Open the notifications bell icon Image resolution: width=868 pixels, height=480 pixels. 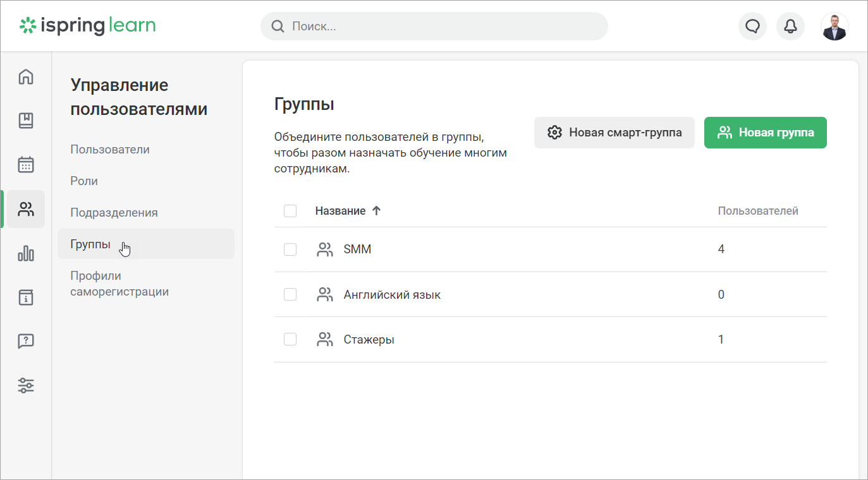tap(790, 27)
